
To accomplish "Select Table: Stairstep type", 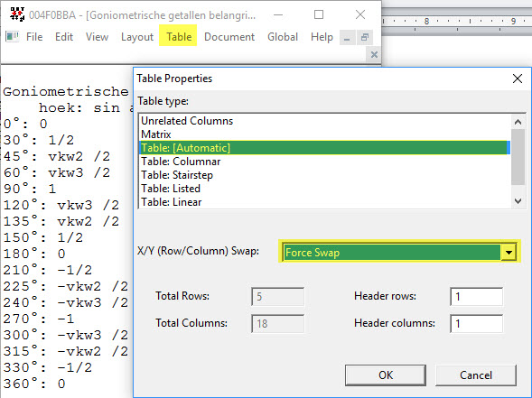I will point(324,175).
